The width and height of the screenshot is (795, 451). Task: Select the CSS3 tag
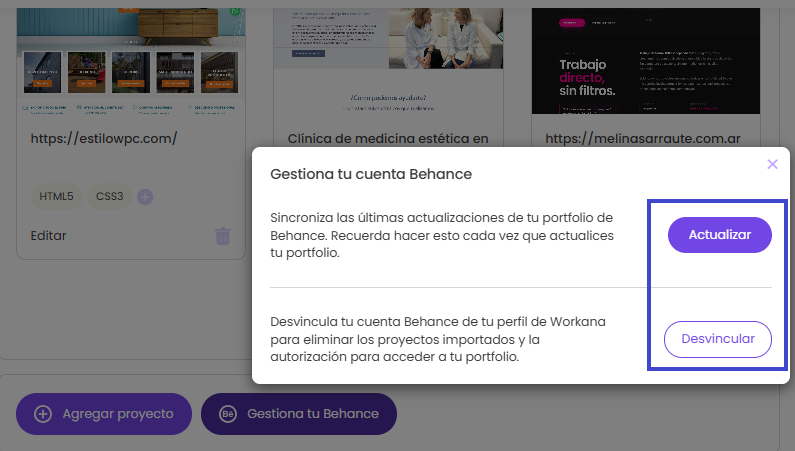(x=110, y=196)
